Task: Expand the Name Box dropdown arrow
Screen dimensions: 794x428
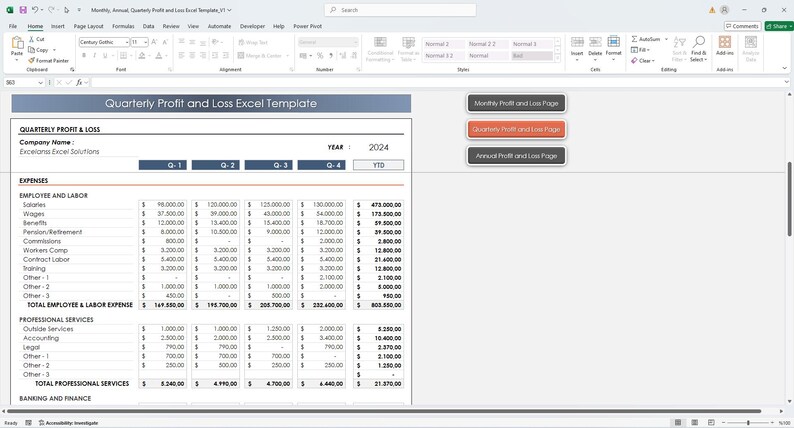Action: pyautogui.click(x=41, y=82)
